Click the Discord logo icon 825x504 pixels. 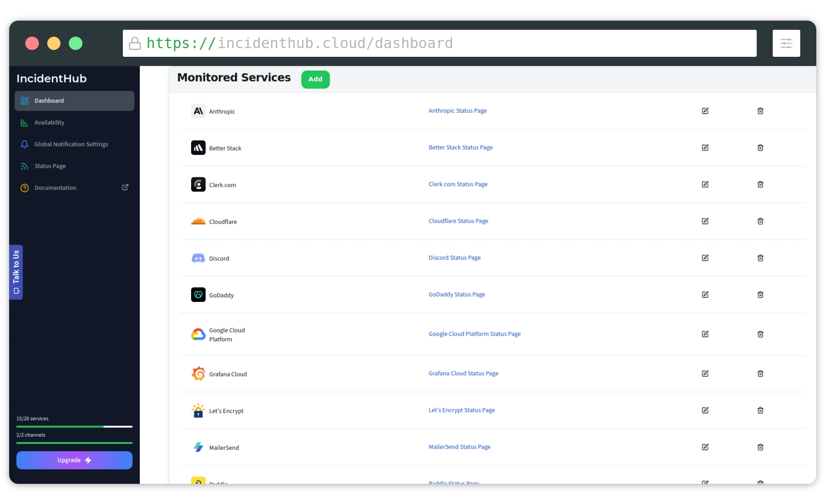198,258
